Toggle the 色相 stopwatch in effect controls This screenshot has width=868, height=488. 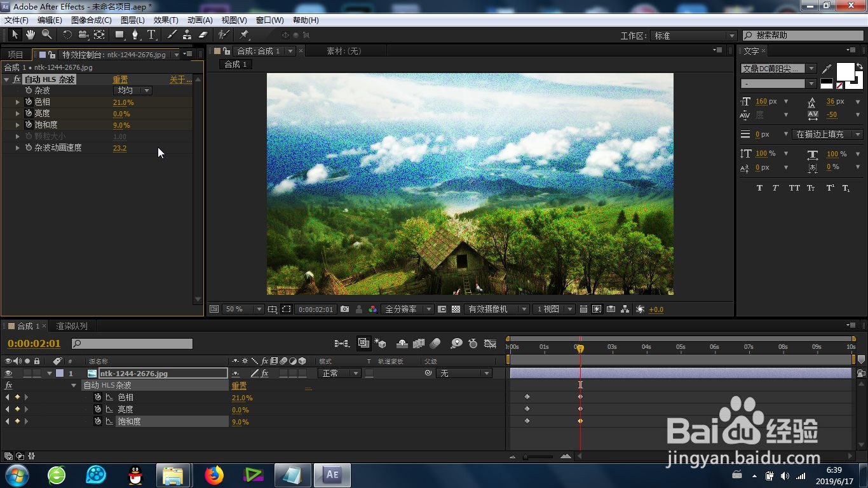pyautogui.click(x=29, y=102)
